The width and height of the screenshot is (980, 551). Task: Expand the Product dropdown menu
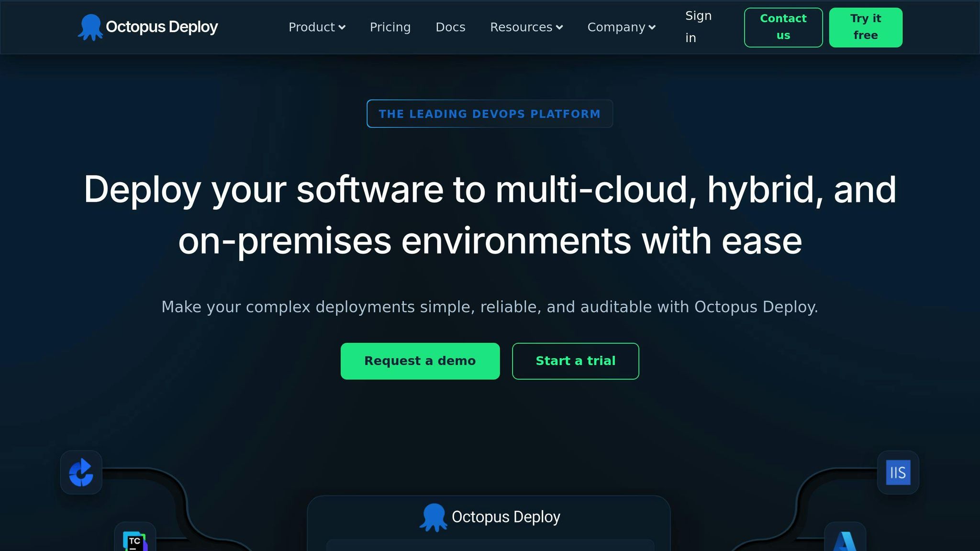[317, 27]
